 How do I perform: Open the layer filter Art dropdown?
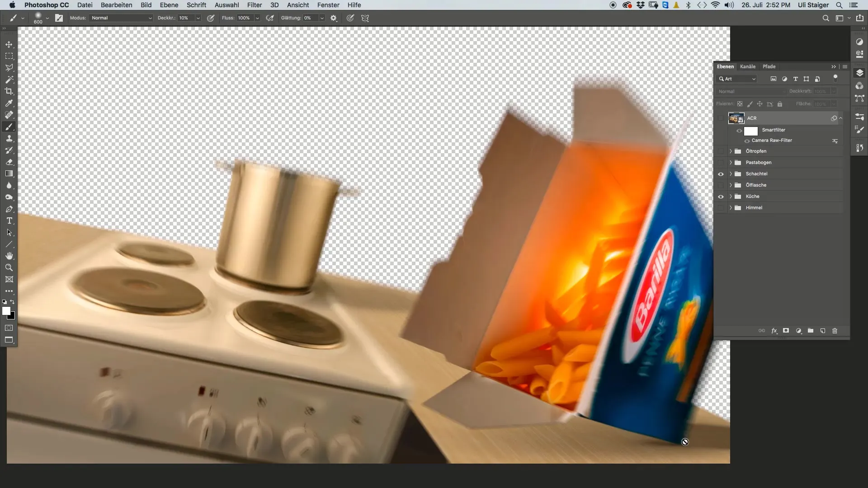pyautogui.click(x=737, y=79)
